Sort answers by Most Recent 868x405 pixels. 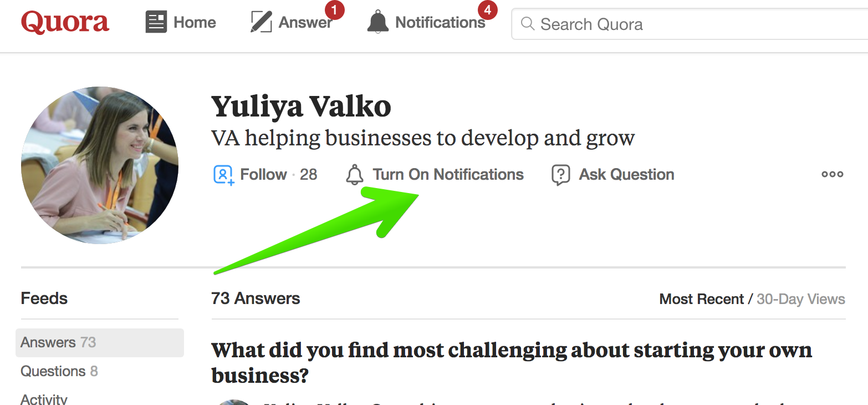coord(701,299)
